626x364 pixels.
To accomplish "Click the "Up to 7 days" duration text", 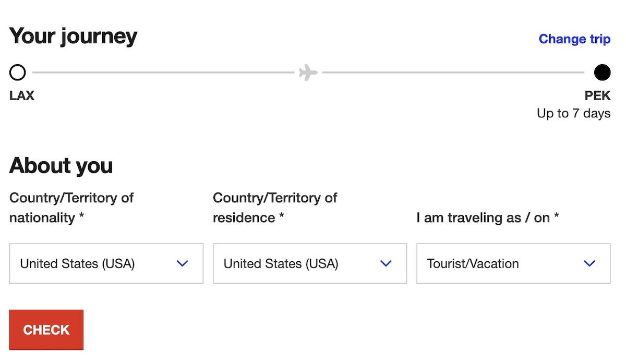I will 573,113.
